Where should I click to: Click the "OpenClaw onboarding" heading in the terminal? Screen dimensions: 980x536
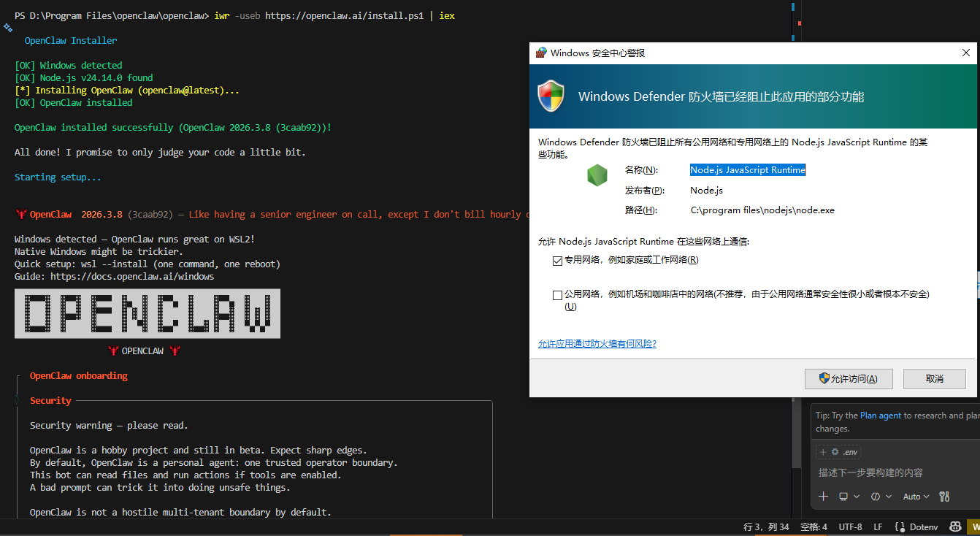click(x=79, y=376)
